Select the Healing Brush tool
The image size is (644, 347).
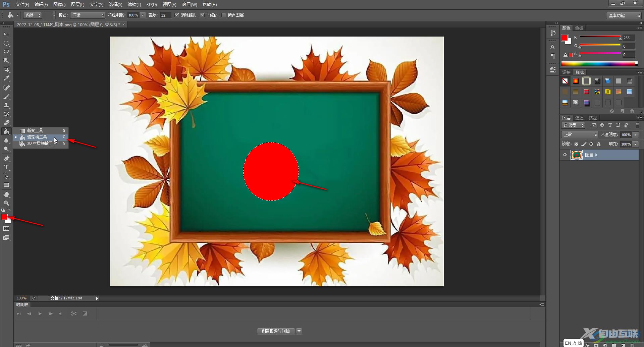[6, 88]
